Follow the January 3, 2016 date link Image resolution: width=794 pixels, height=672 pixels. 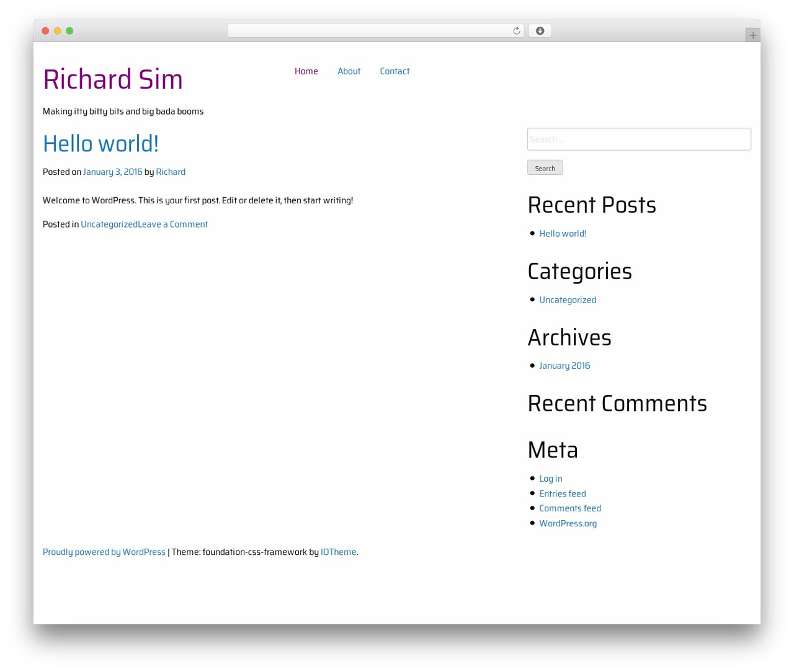coord(113,172)
